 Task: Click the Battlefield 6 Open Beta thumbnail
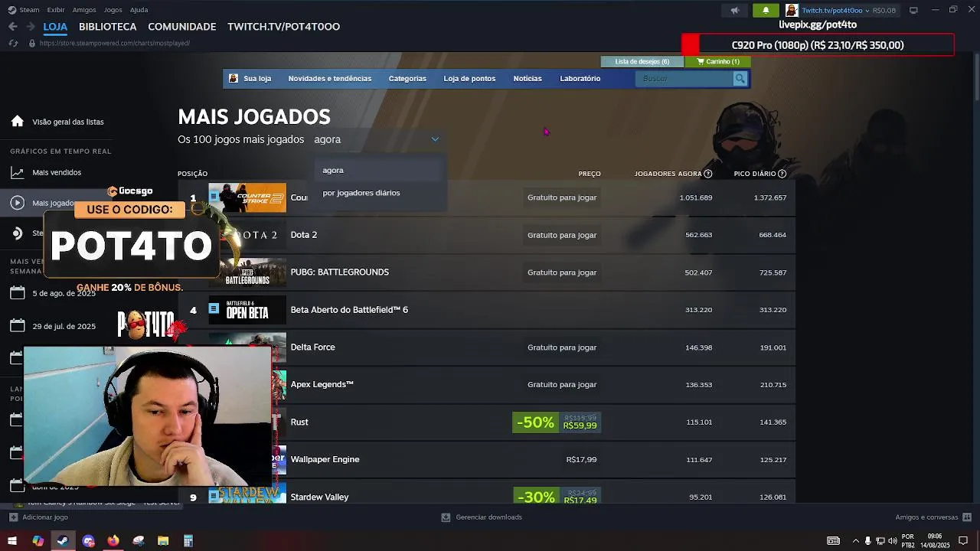247,310
